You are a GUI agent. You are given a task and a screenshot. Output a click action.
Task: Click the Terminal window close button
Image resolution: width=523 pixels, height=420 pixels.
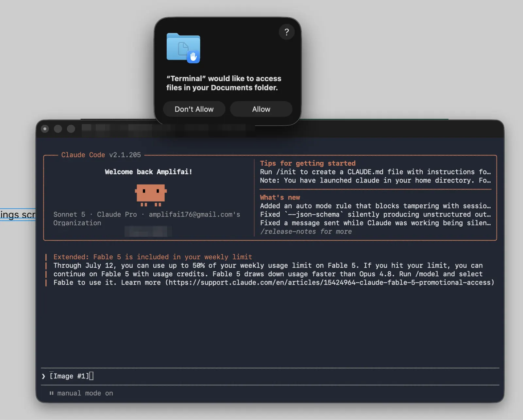45,129
